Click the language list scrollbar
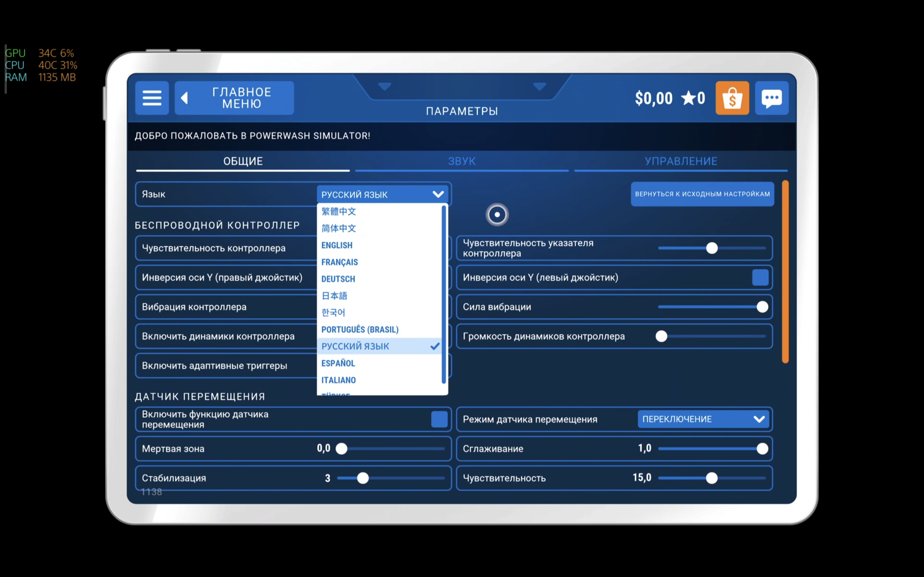This screenshot has width=924, height=577. click(x=444, y=294)
